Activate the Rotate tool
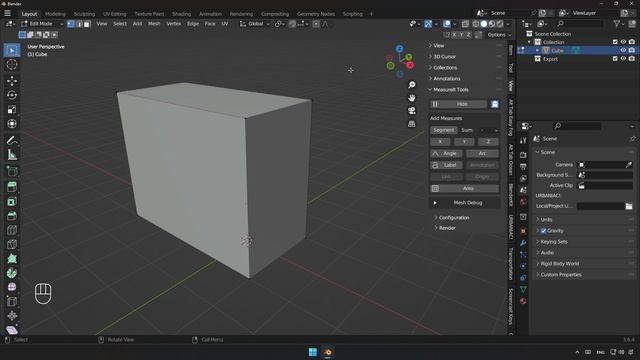The width and height of the screenshot is (640, 360). point(12,95)
